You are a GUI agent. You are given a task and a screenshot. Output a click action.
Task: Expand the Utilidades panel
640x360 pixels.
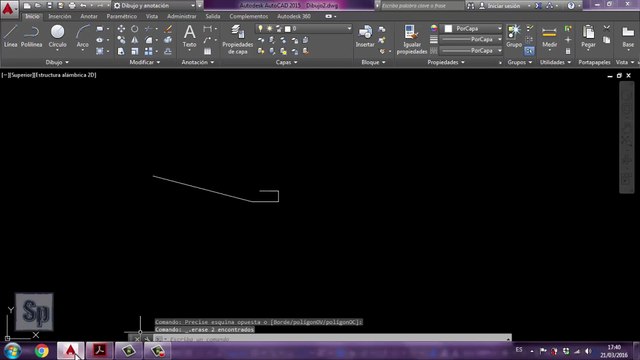[x=556, y=62]
